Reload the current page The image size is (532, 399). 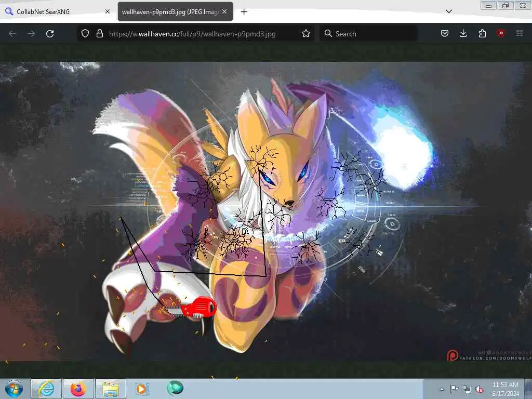[x=50, y=34]
